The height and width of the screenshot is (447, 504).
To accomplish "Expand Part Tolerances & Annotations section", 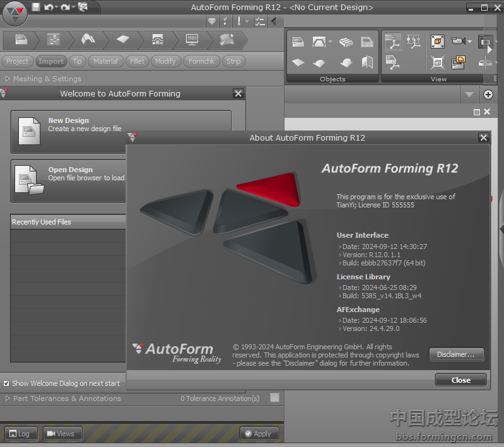I will [x=8, y=398].
